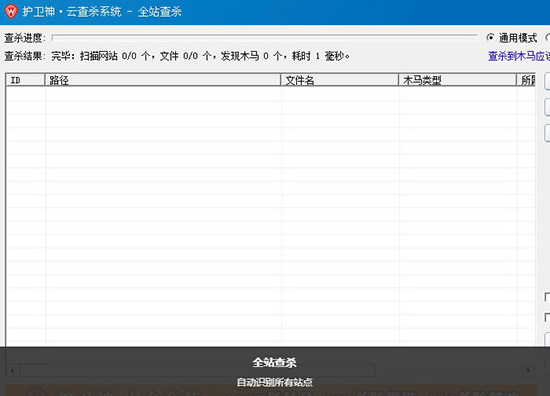Open the 查杀到木马应该 blue link
This screenshot has height=396, width=550.
519,56
